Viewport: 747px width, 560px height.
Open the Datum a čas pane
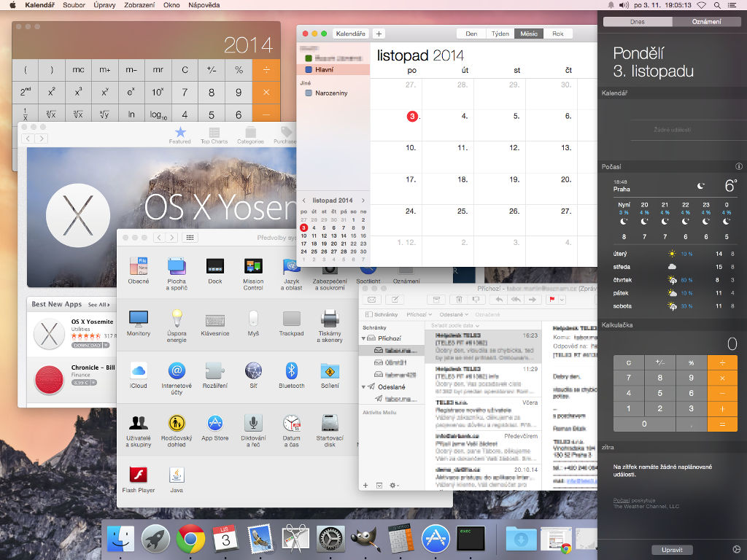pos(292,430)
